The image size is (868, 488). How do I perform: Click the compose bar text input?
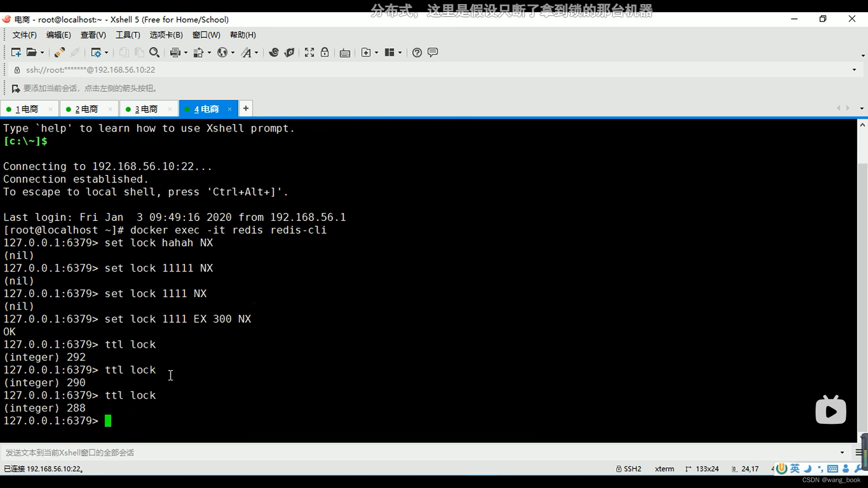(420, 452)
